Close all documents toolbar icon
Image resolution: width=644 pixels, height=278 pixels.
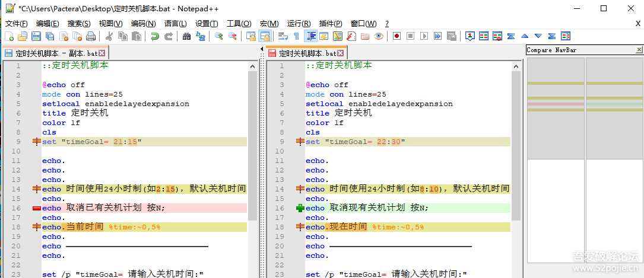pyautogui.click(x=77, y=36)
